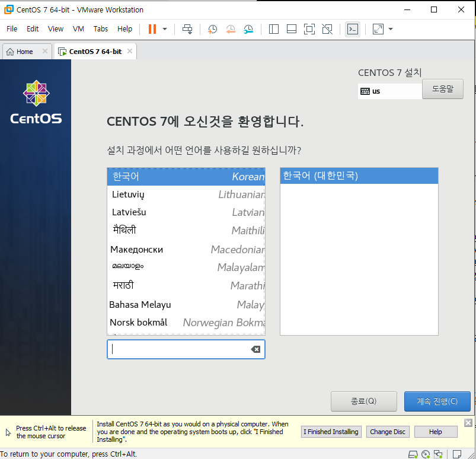This screenshot has width=476, height=459.
Task: Select the Malayalam language row
Action: 186,267
